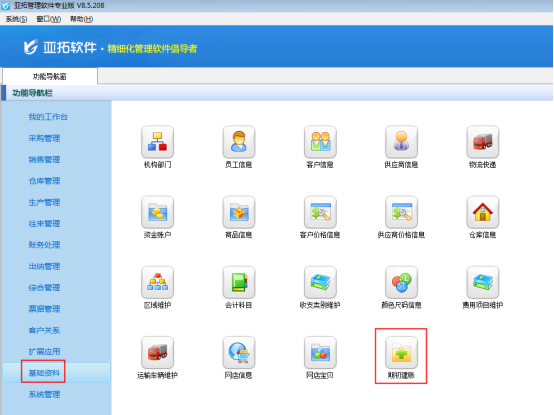
Task: Open the 网店信息 icon
Action: (239, 352)
